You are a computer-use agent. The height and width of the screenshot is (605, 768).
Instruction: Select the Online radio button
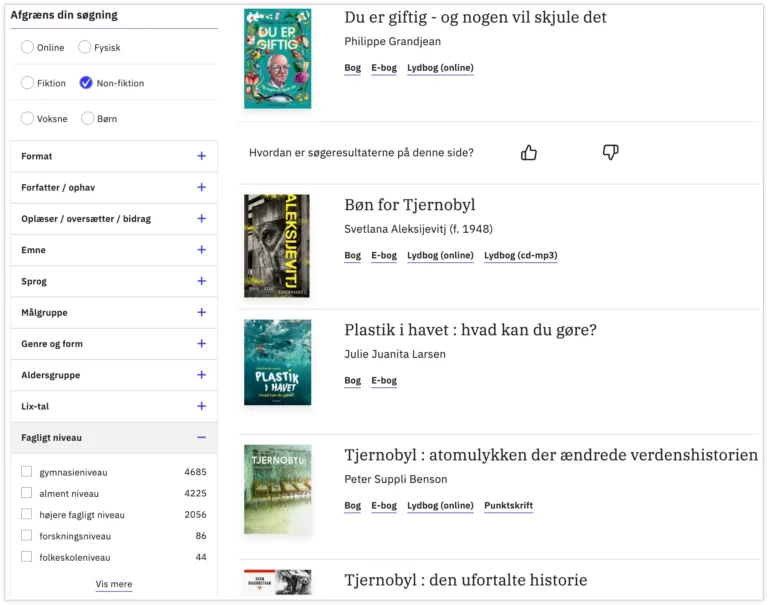click(28, 47)
